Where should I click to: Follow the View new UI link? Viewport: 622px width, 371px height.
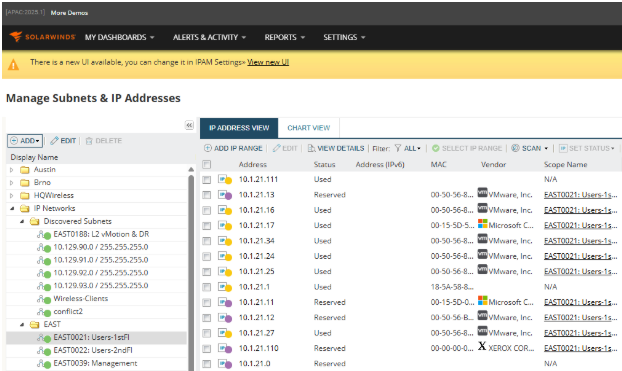click(268, 62)
